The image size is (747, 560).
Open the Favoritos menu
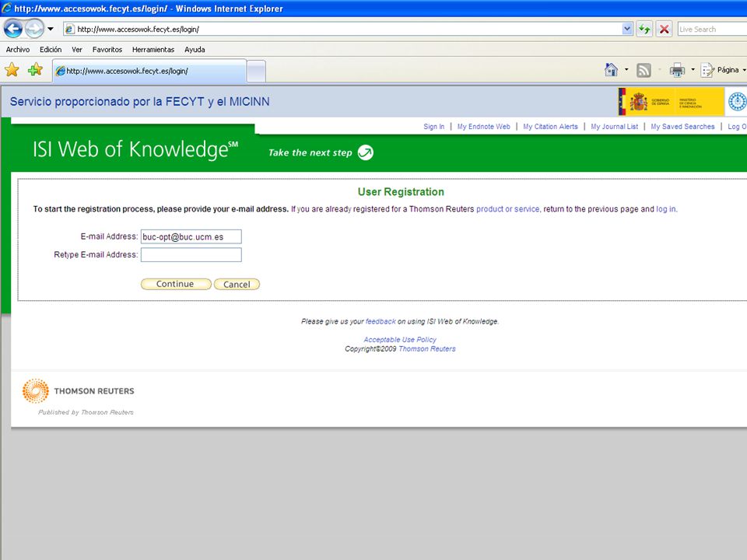coord(107,50)
